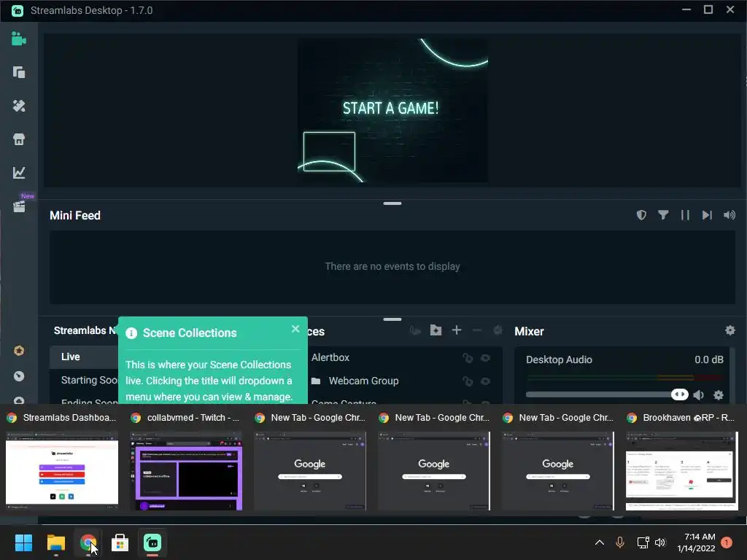
Task: Open the network icon in system tray
Action: [643, 542]
